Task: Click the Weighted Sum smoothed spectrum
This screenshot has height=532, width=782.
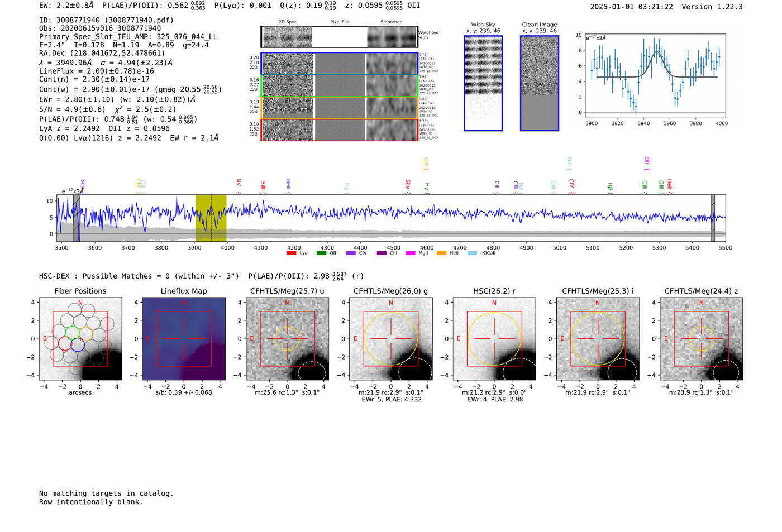Action: (392, 37)
